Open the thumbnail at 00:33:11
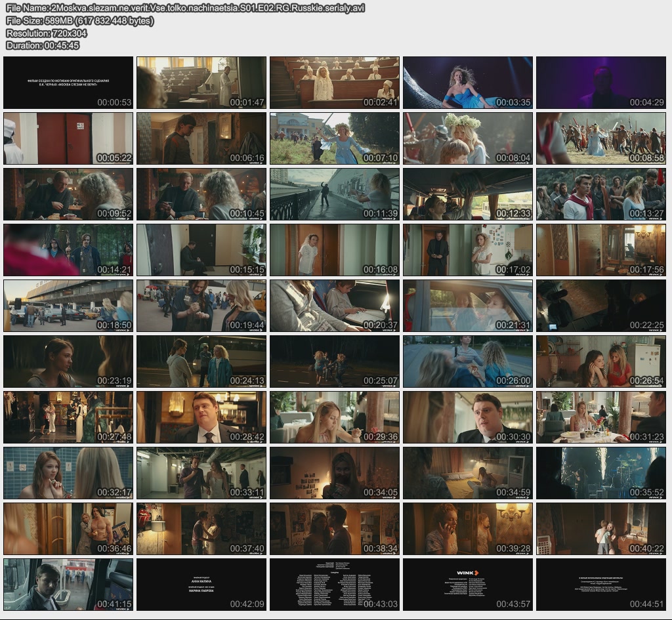Screen dimensions: 672x620 [x=201, y=473]
